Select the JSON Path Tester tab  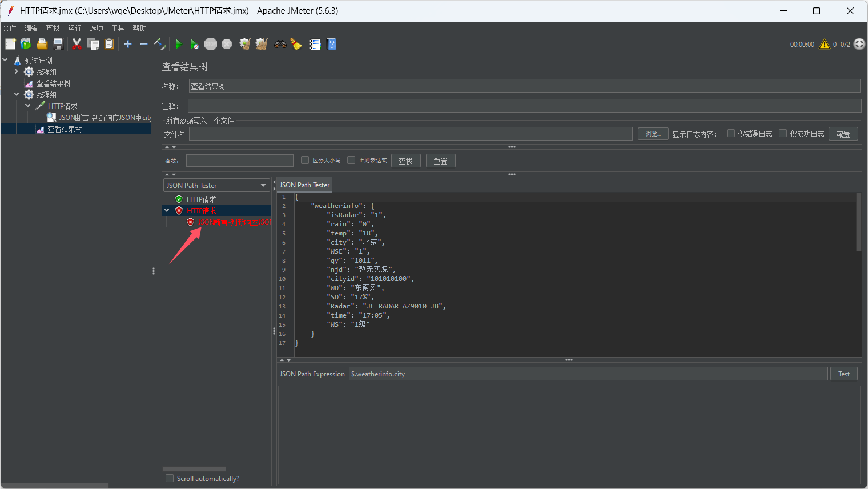tap(304, 185)
